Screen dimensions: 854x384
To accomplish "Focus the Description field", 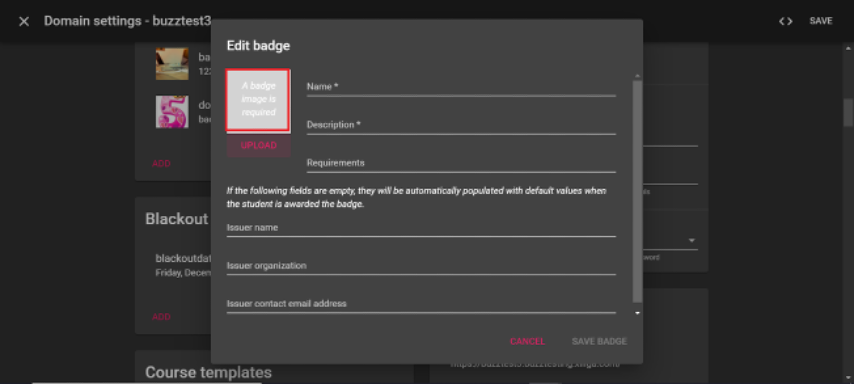I will tap(461, 125).
